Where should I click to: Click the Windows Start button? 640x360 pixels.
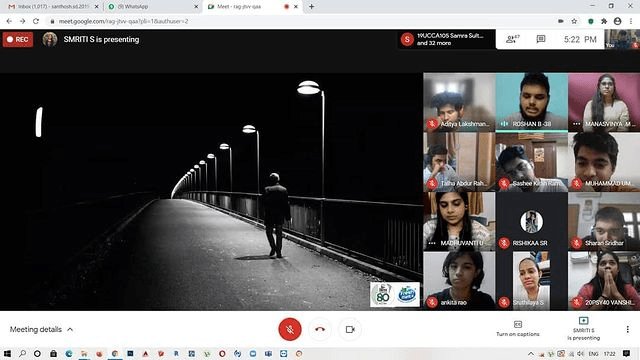(x=7, y=353)
